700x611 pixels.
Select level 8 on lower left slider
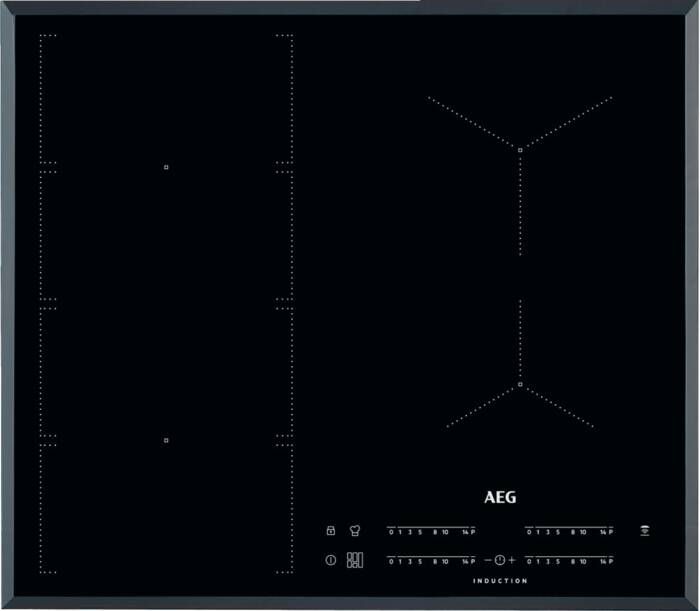click(x=434, y=560)
